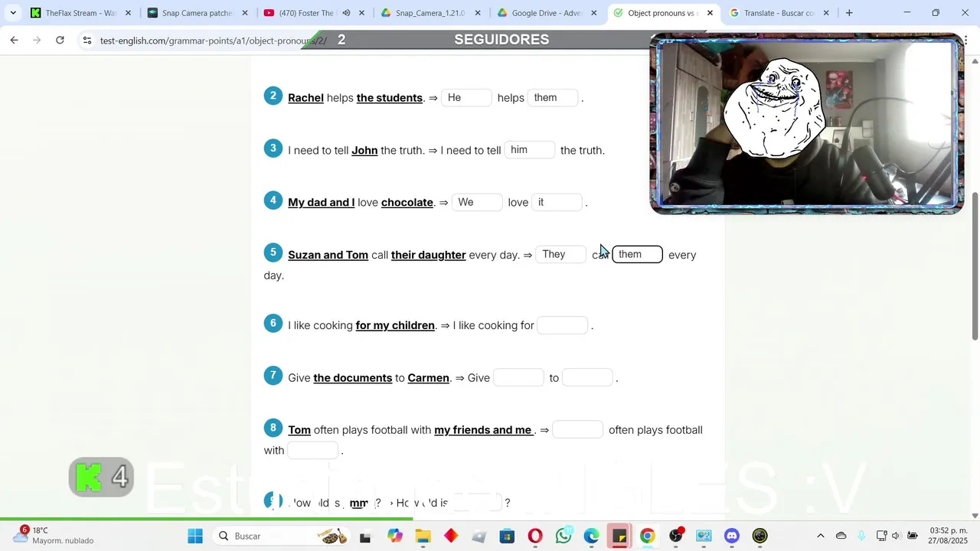This screenshot has width=980, height=551.
Task: Click object blank containing them in question 2
Action: coord(553,98)
